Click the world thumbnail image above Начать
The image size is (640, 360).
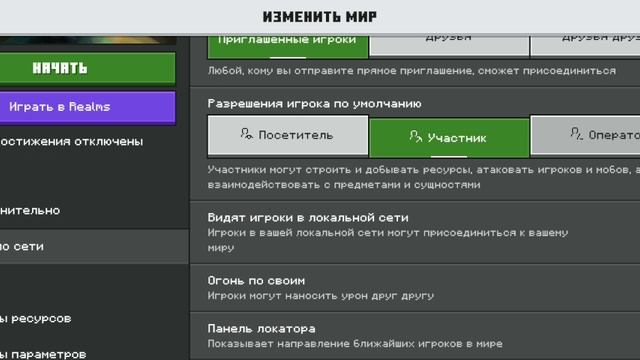click(88, 40)
